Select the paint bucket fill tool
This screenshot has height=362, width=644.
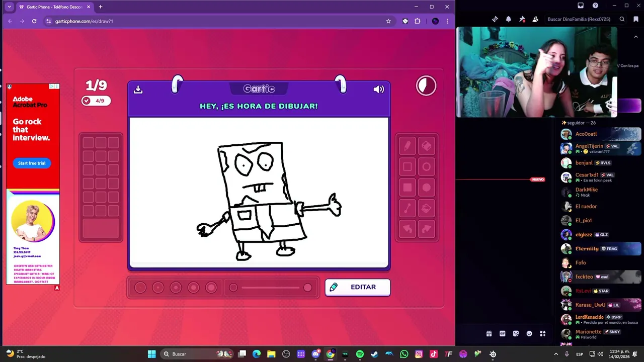427,208
